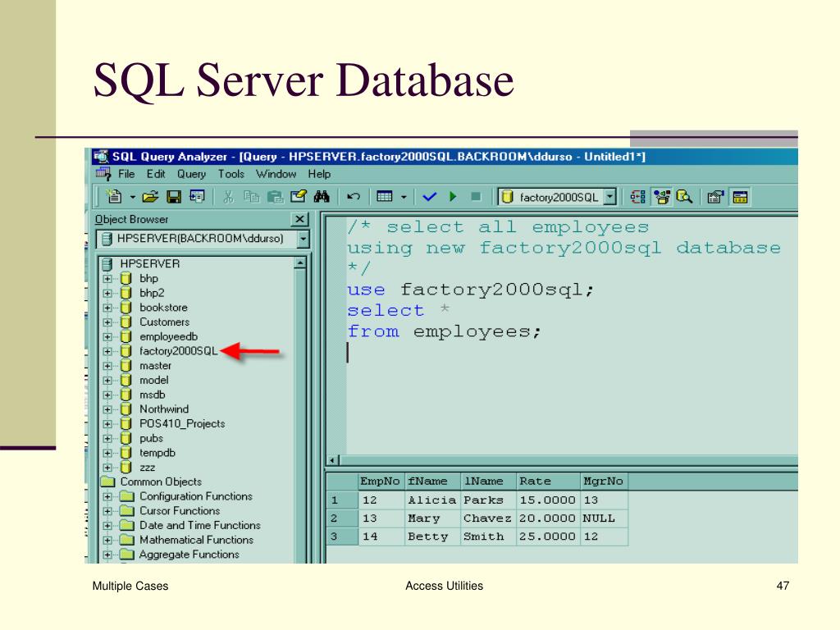Open the Help menu

(319, 174)
